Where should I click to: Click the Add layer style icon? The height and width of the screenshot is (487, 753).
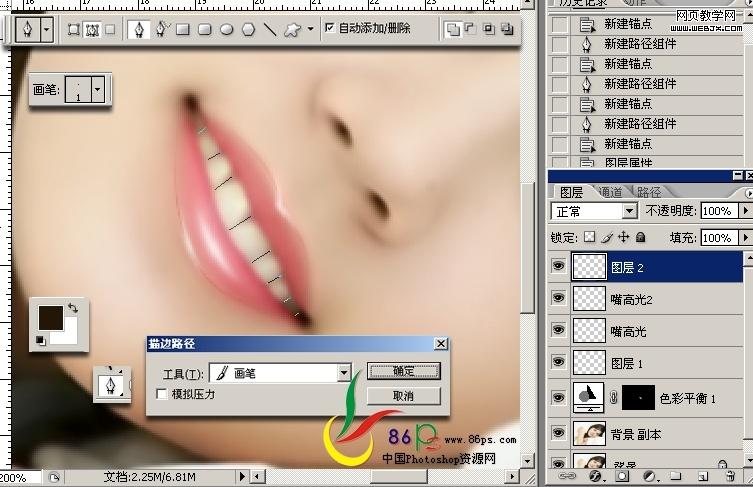point(595,476)
